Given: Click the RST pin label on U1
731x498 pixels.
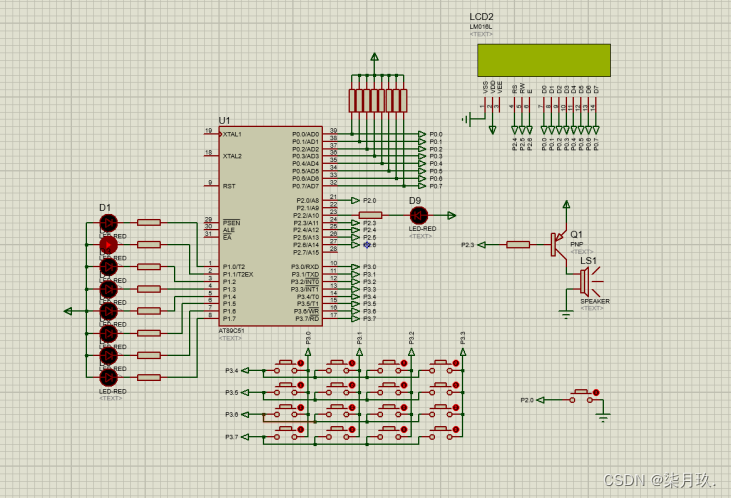Looking at the screenshot, I should coord(229,186).
